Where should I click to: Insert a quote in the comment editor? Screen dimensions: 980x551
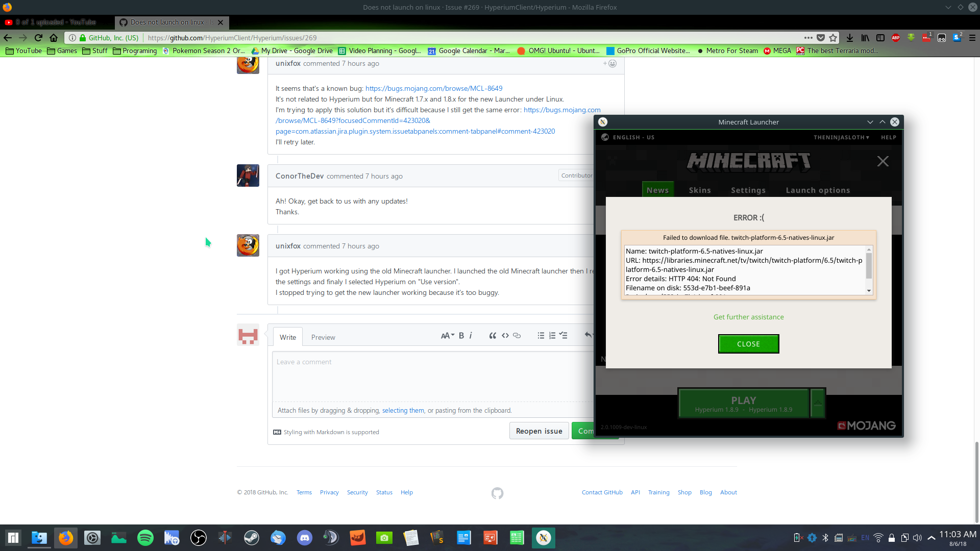tap(493, 335)
